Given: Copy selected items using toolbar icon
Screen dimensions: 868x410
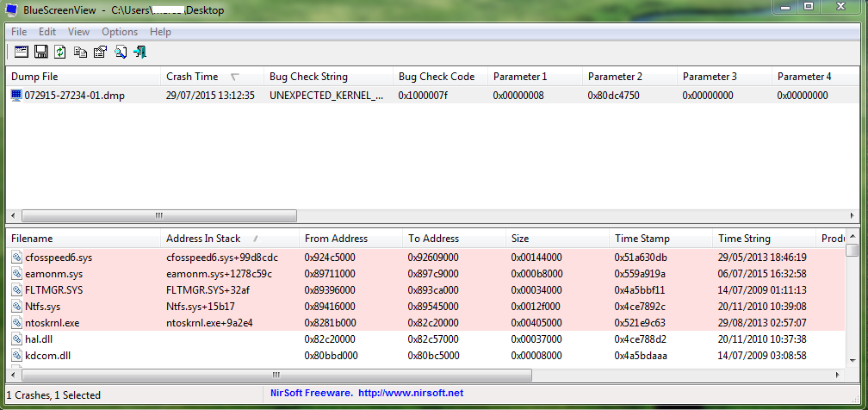Looking at the screenshot, I should (x=81, y=52).
